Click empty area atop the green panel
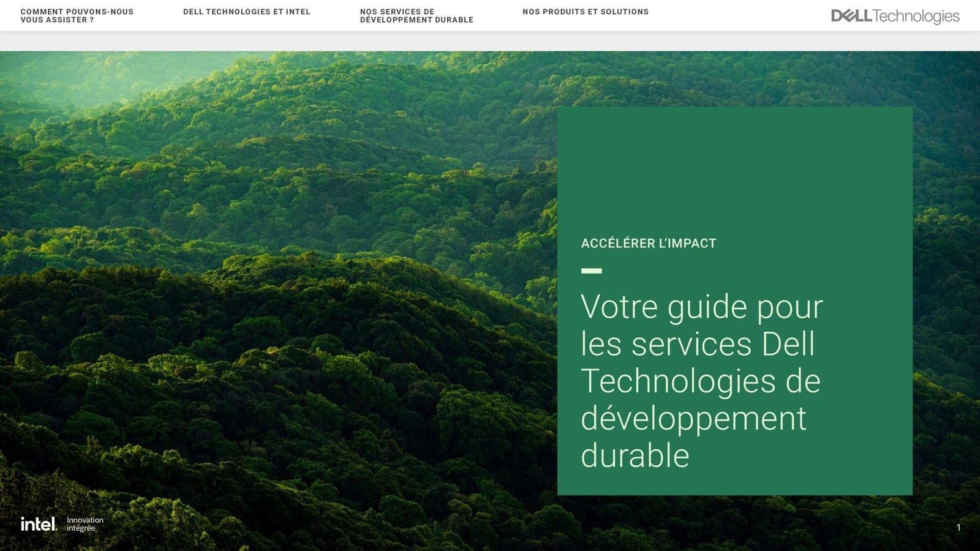Image resolution: width=980 pixels, height=551 pixels. [x=734, y=165]
